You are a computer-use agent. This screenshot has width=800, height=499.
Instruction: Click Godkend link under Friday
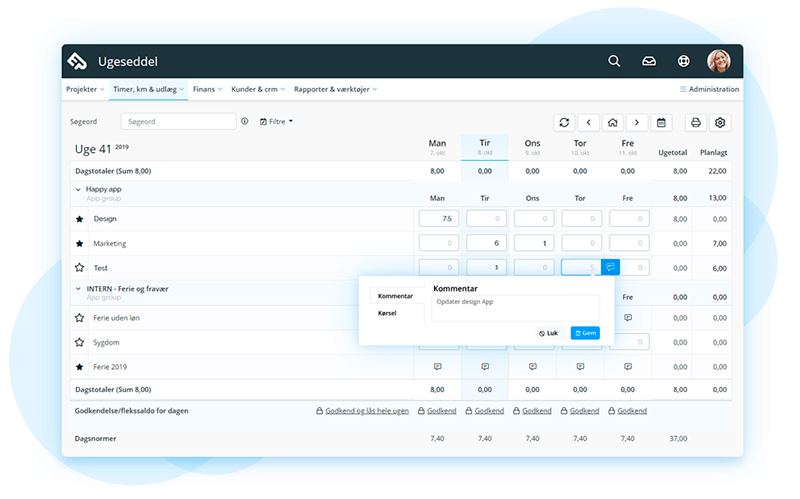tap(628, 411)
